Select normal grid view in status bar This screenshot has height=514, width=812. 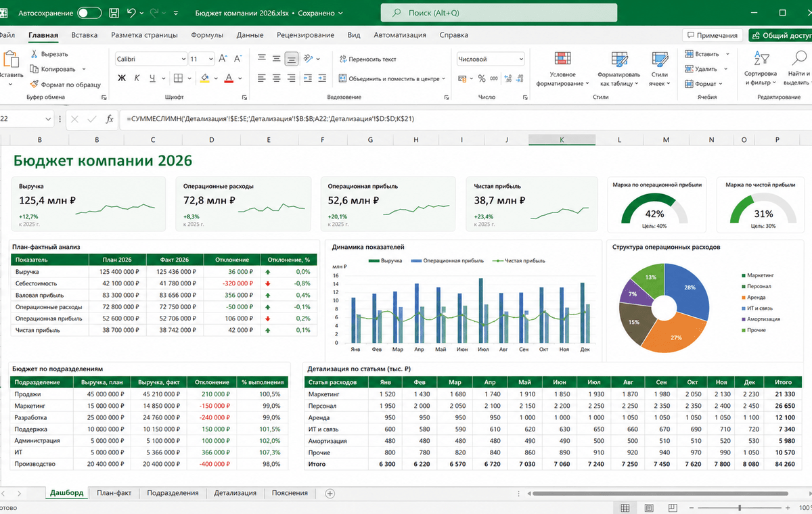(x=625, y=508)
